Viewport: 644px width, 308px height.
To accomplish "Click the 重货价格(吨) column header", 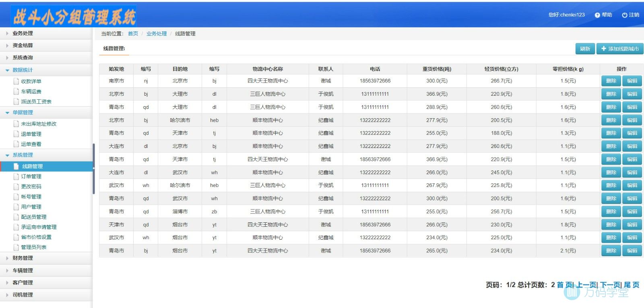I will tap(437, 69).
